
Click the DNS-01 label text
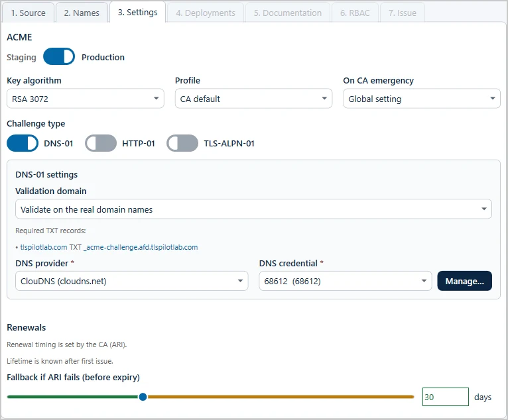58,143
